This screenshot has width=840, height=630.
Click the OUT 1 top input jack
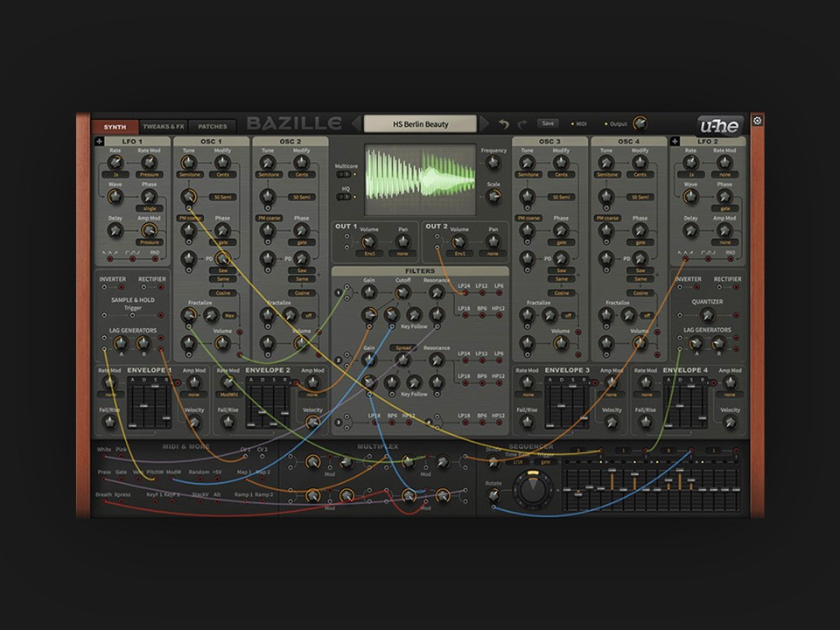(x=346, y=236)
